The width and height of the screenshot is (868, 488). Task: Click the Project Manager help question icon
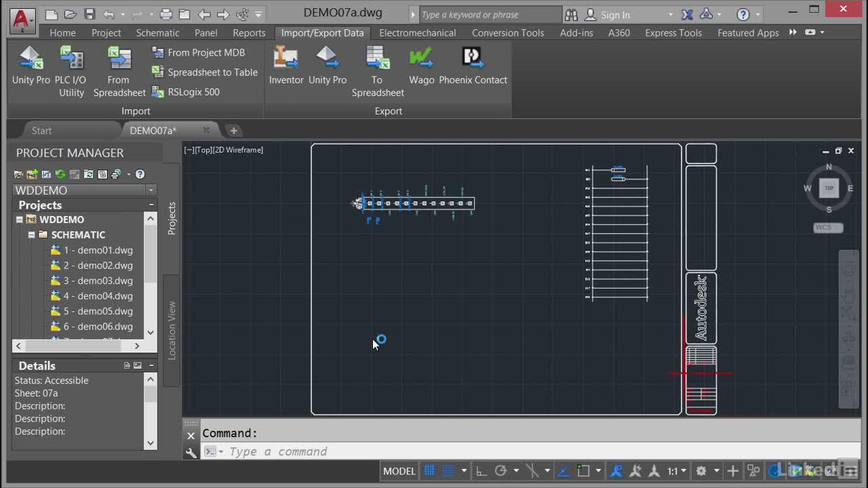pos(140,174)
